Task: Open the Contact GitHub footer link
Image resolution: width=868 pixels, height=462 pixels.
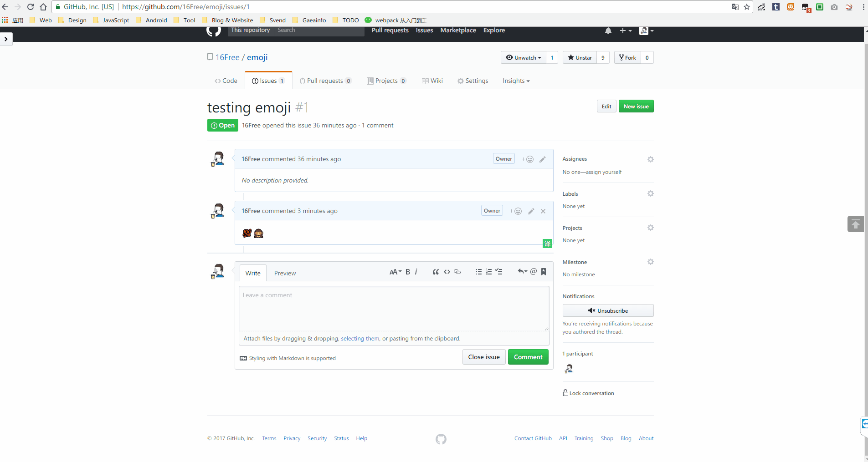Action: 533,438
